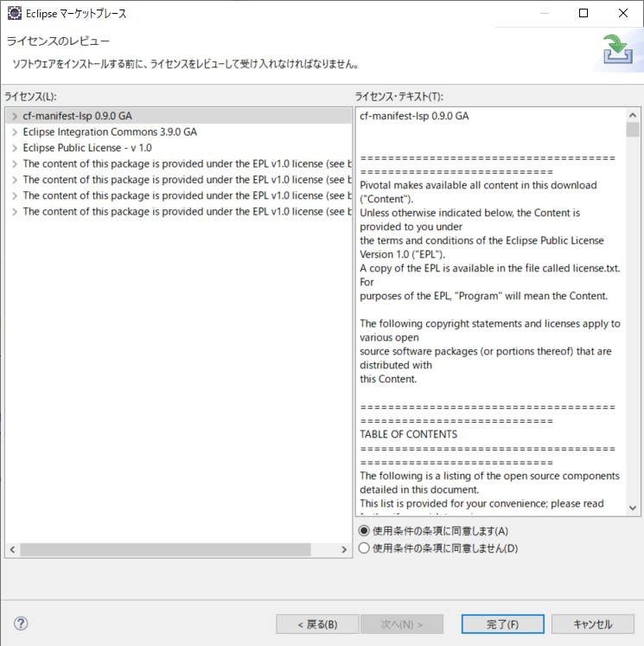Click the キャンセル cancel button
Screen dimensions: 644x646
point(593,624)
